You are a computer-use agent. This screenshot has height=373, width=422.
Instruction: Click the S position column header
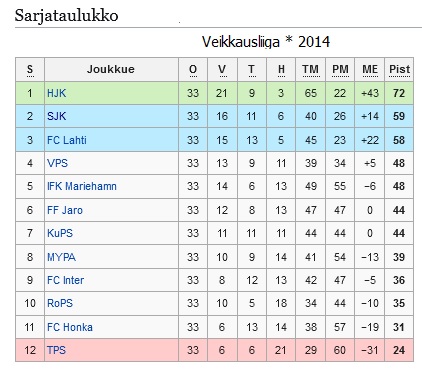click(x=30, y=69)
